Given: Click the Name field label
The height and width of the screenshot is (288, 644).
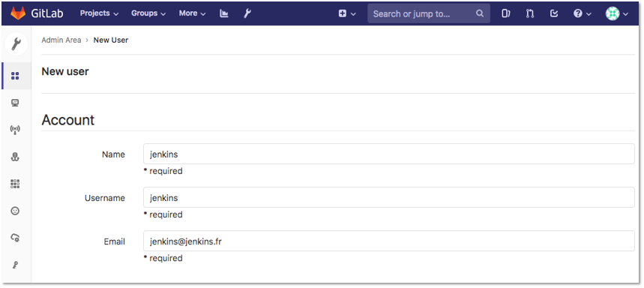Looking at the screenshot, I should (113, 154).
